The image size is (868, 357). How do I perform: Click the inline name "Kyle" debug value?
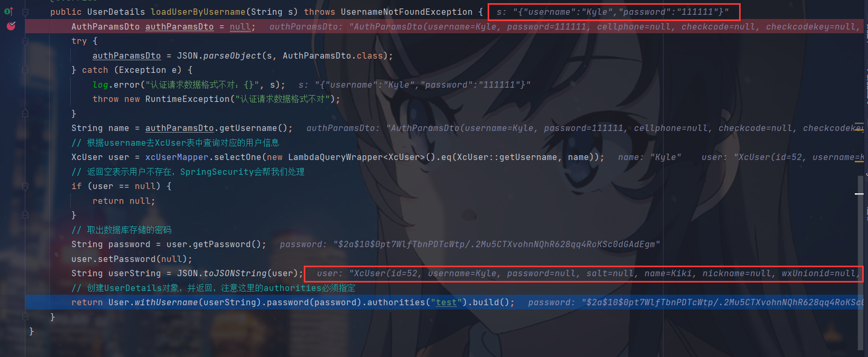(649, 157)
